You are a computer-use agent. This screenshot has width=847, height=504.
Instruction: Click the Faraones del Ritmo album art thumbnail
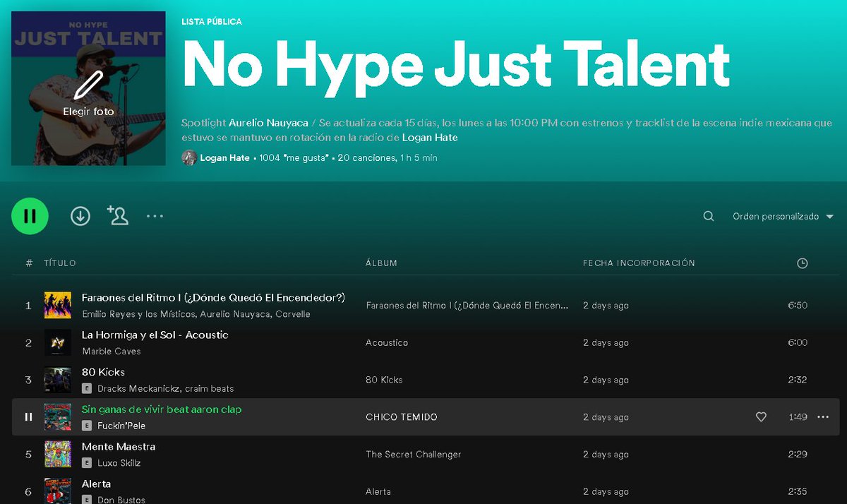pos(58,306)
